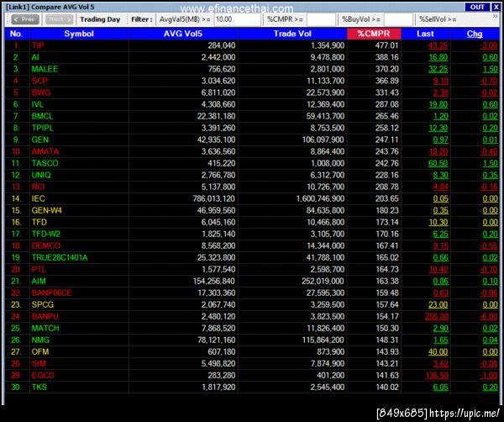Click the Chg value -6.00 for BANPU
504x422 pixels.
(x=489, y=317)
